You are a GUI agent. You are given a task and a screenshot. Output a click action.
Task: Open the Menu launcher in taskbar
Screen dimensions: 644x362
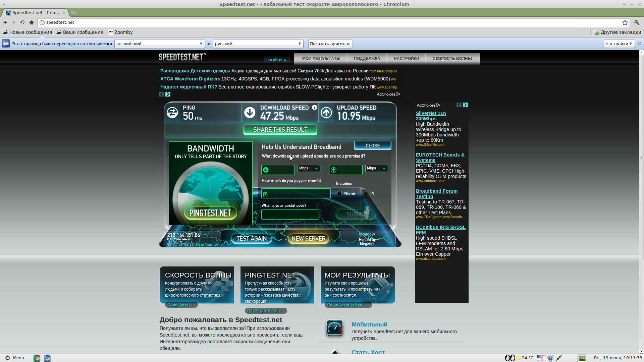click(15, 358)
